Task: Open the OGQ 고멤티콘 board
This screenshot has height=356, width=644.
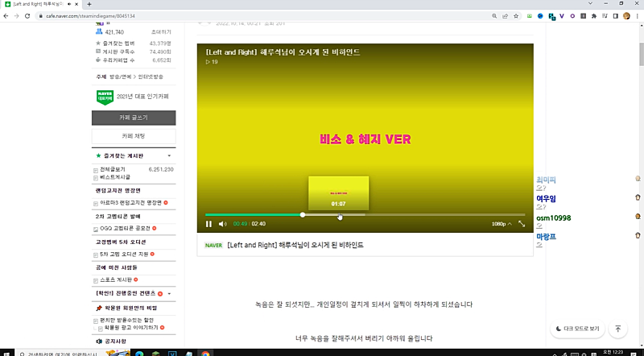Action: pyautogui.click(x=126, y=229)
